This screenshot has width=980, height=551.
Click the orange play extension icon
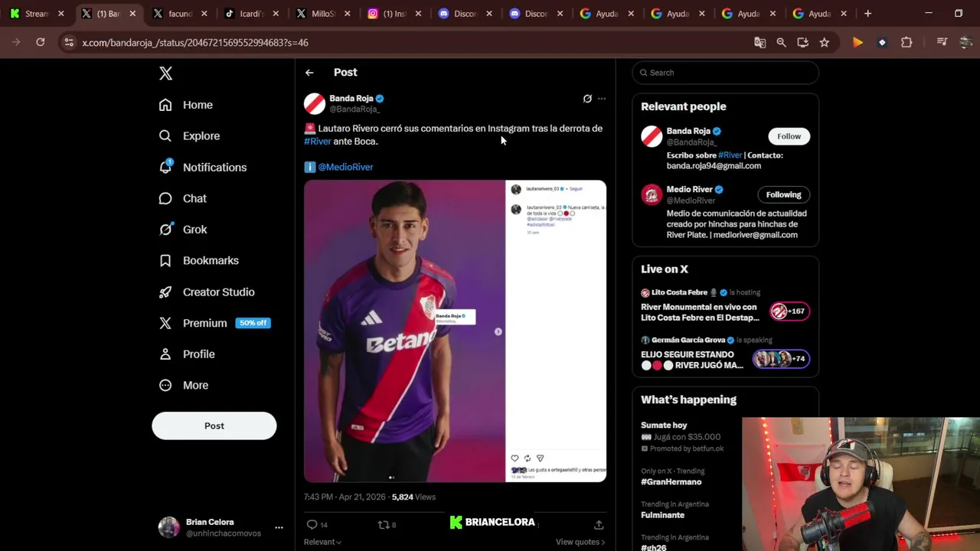click(x=857, y=43)
